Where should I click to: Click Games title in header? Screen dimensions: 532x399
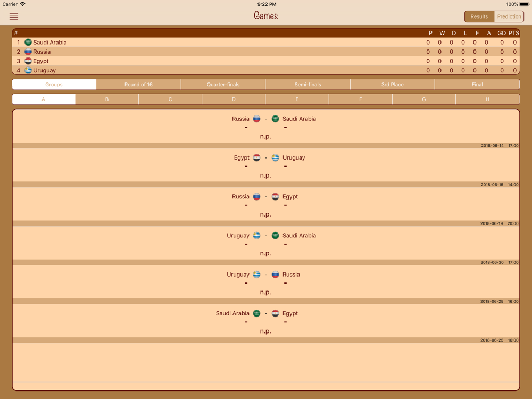coord(265,15)
